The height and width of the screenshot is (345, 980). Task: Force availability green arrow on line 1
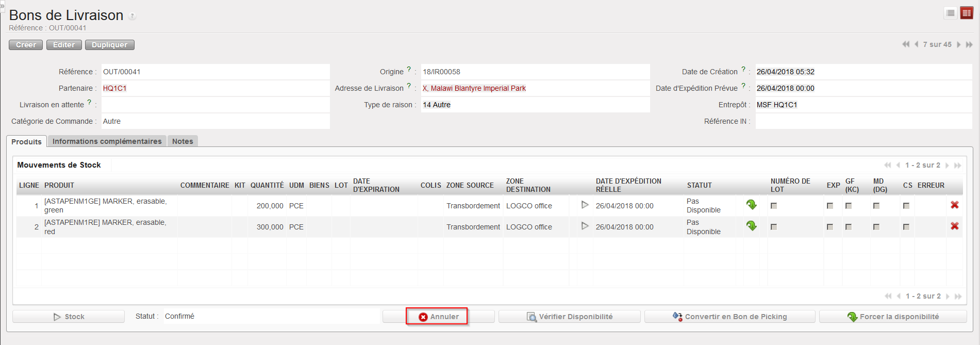tap(752, 205)
